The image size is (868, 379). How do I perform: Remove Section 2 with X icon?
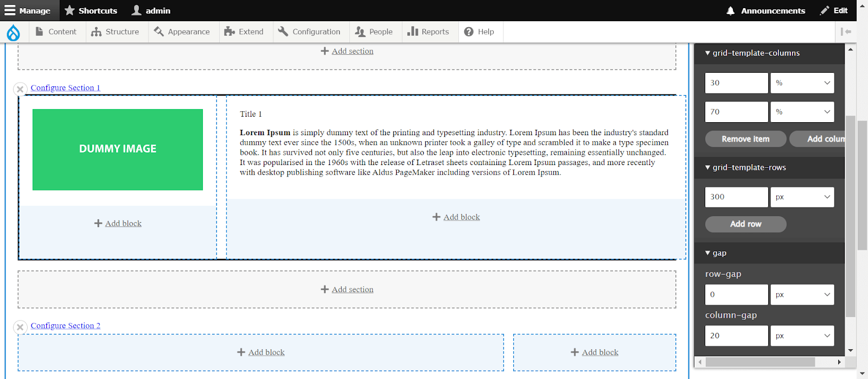point(20,327)
